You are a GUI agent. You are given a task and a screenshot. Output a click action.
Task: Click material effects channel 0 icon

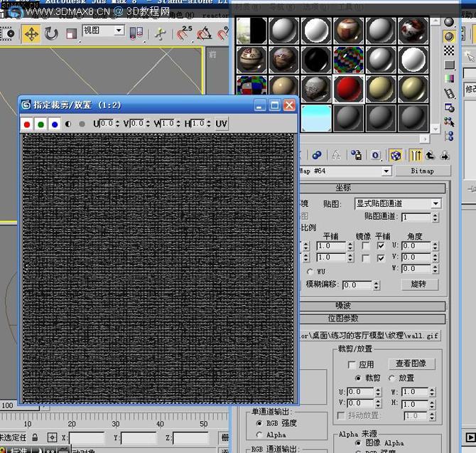[x=375, y=156]
